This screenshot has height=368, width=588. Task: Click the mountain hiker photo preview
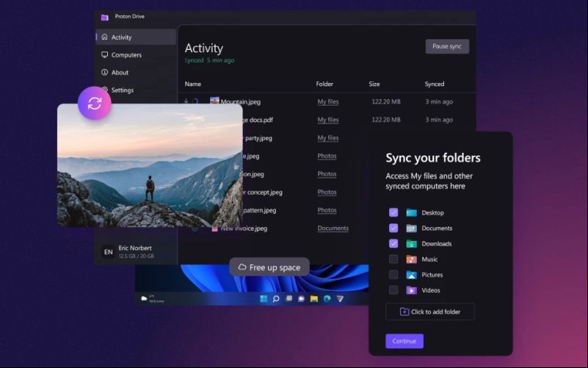(x=150, y=165)
